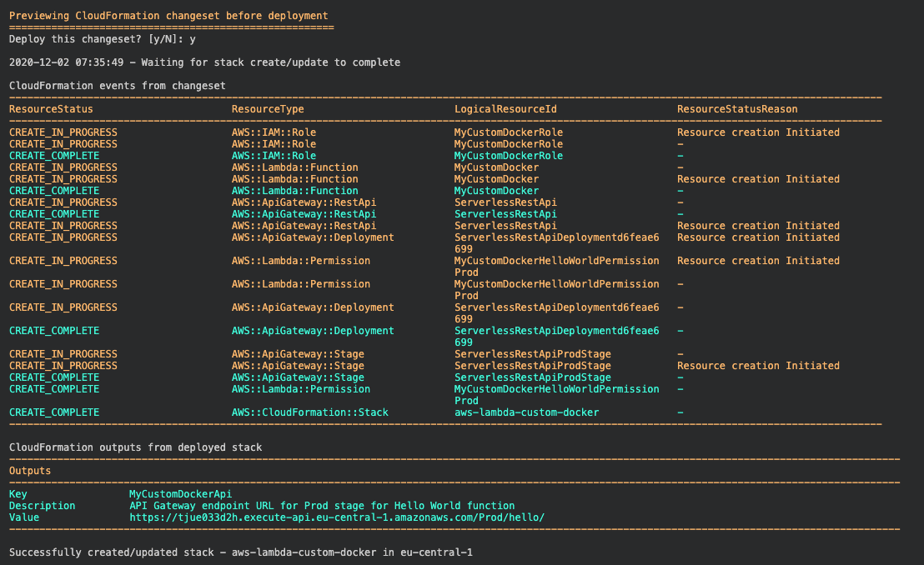
Task: Click the Value label in Outputs
Action: [x=24, y=517]
